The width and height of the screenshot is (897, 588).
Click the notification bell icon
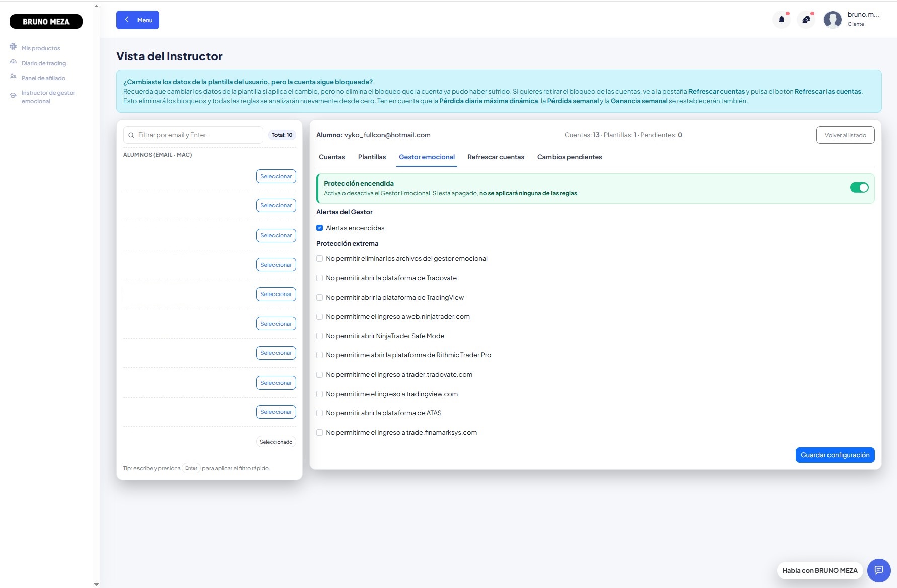[x=781, y=20]
